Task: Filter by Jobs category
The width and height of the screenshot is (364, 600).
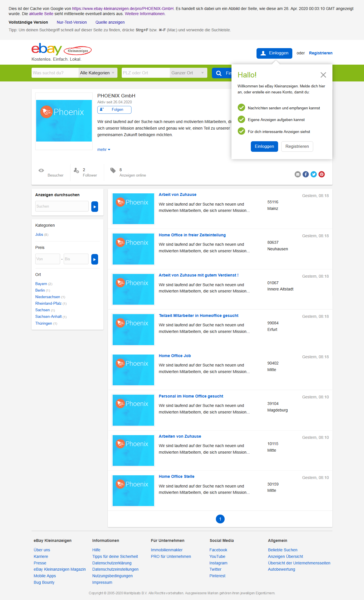Action: point(39,235)
